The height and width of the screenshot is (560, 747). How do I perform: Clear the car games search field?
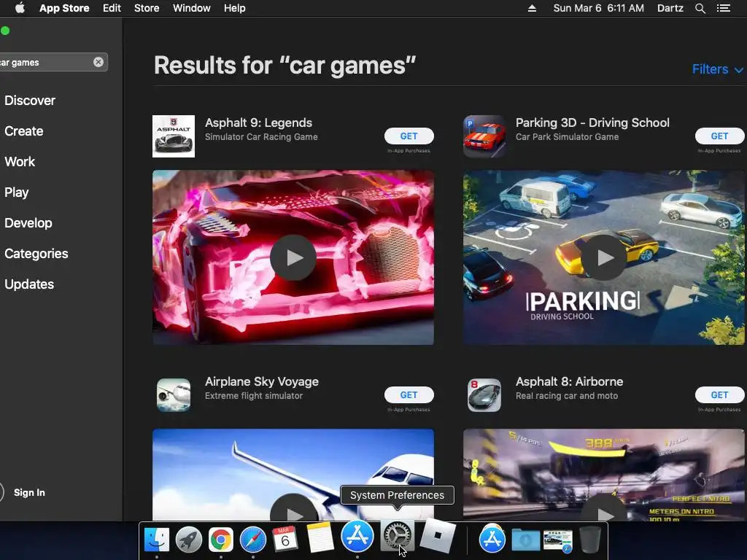(98, 62)
